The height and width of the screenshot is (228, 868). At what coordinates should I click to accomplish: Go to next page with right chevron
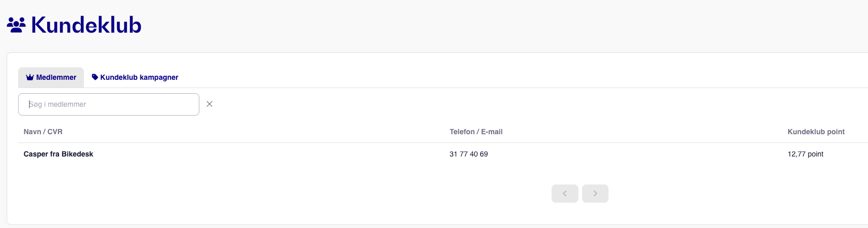pyautogui.click(x=595, y=193)
